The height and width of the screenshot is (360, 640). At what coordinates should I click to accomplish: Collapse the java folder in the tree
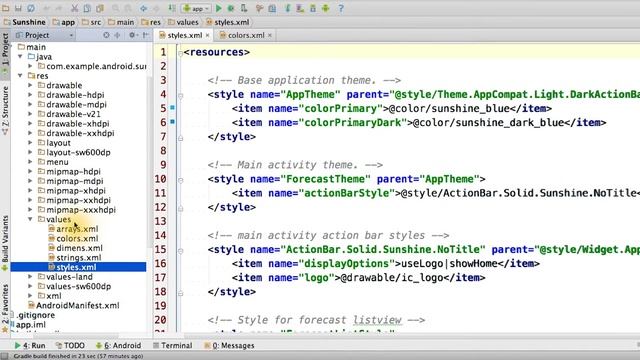tap(20, 57)
